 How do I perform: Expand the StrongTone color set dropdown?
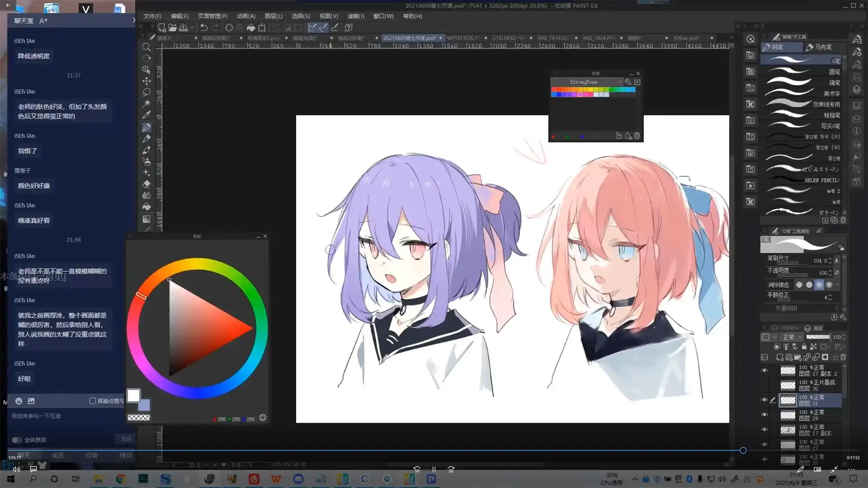click(620, 82)
